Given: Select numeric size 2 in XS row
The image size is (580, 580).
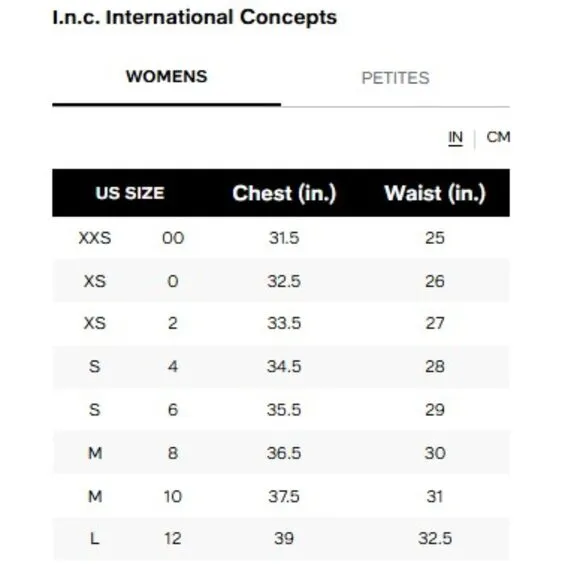Looking at the screenshot, I should tap(173, 323).
